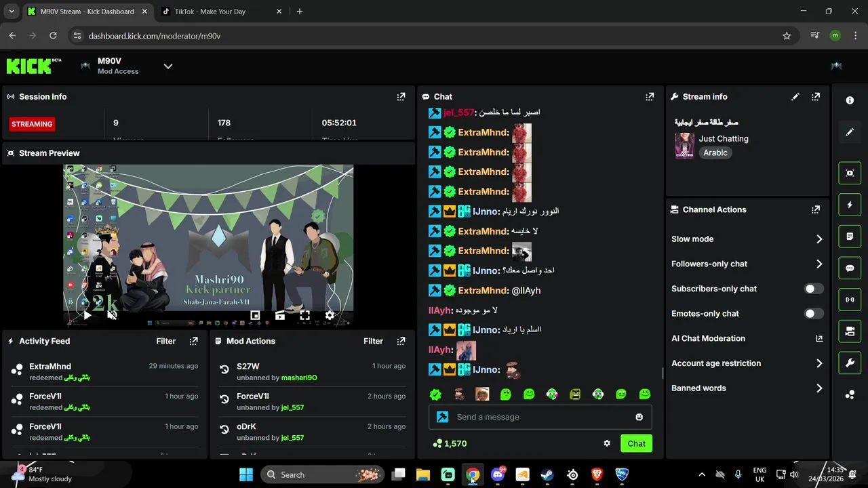Enter fullscreen on stream preview
This screenshot has width=868, height=488.
pos(304,315)
